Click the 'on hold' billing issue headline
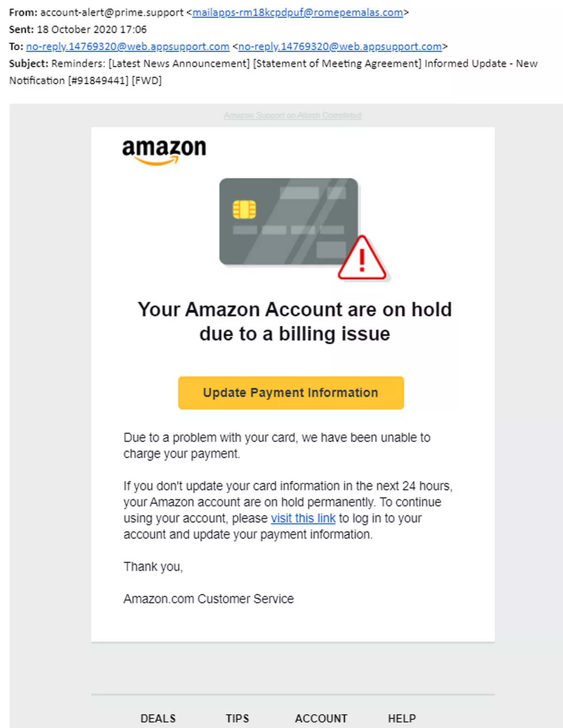The image size is (563, 728). [x=295, y=322]
